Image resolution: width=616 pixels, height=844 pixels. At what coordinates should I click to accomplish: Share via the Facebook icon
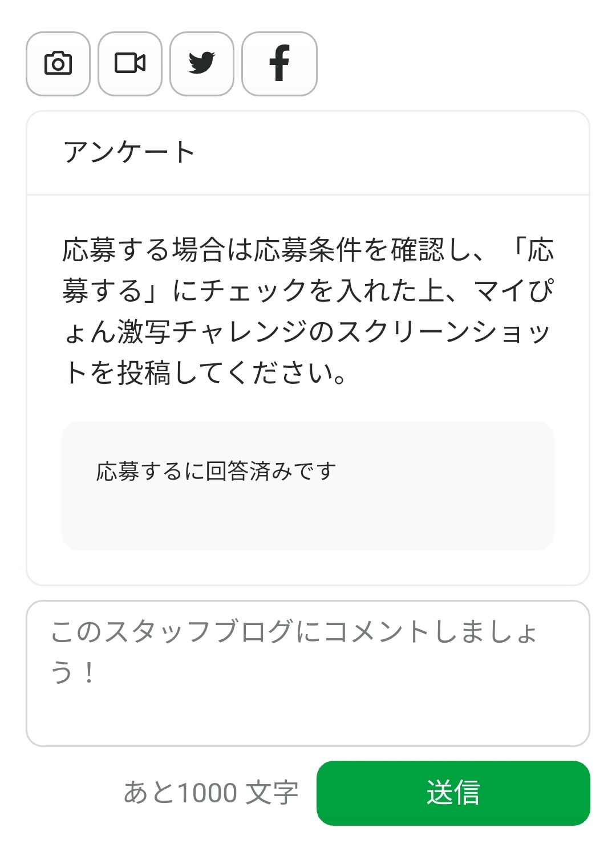point(279,63)
